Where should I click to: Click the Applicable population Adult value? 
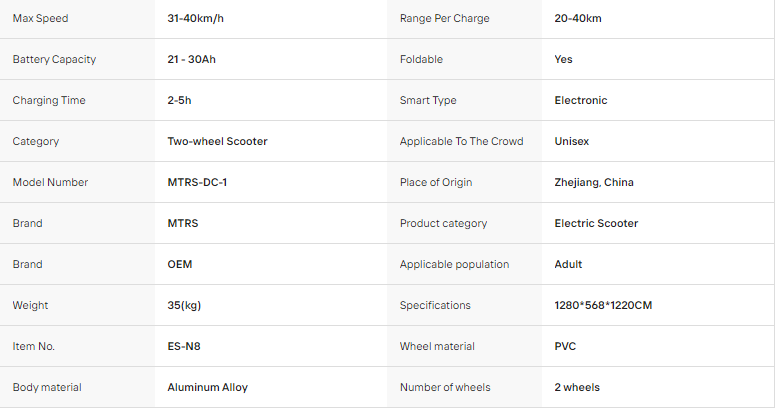(x=568, y=265)
